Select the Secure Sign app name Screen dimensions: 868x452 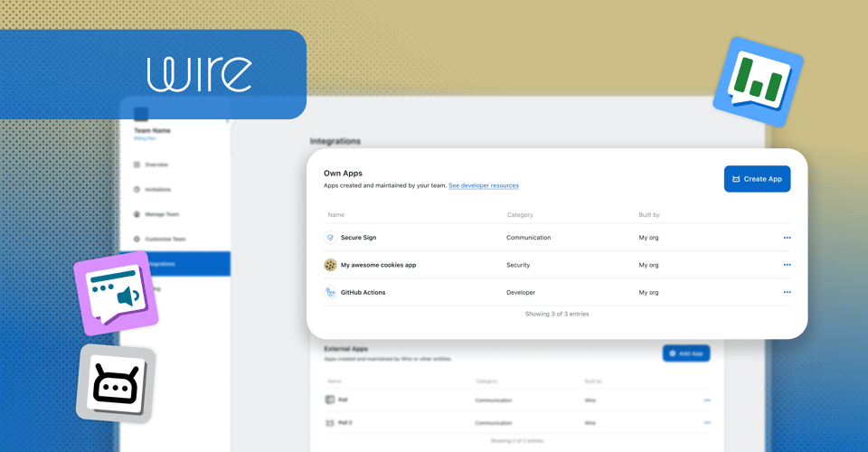click(358, 238)
